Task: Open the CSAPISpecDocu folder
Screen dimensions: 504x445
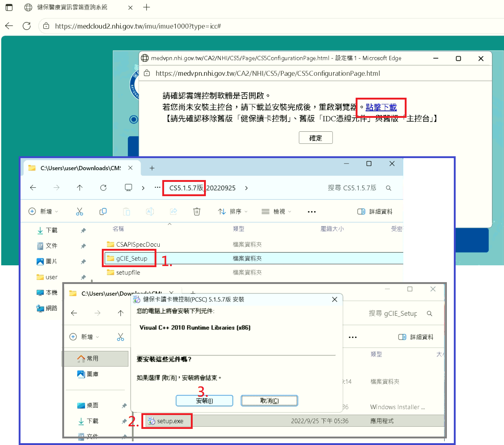Action: (138, 244)
